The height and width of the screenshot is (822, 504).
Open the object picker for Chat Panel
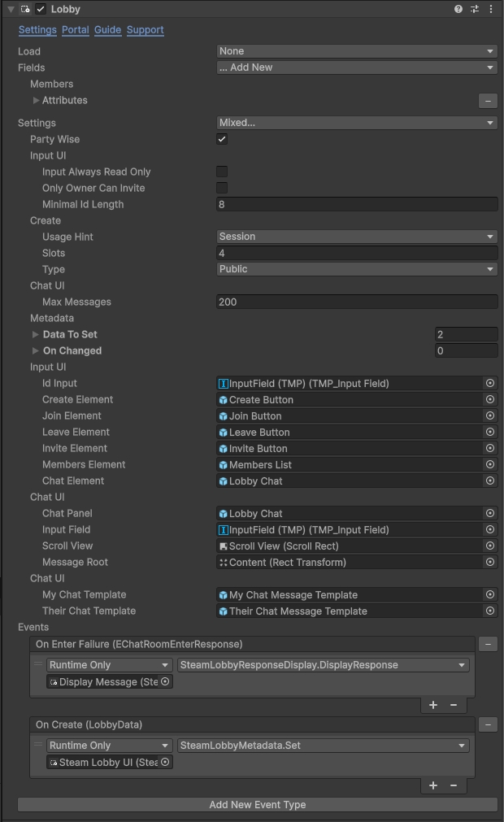(x=491, y=513)
